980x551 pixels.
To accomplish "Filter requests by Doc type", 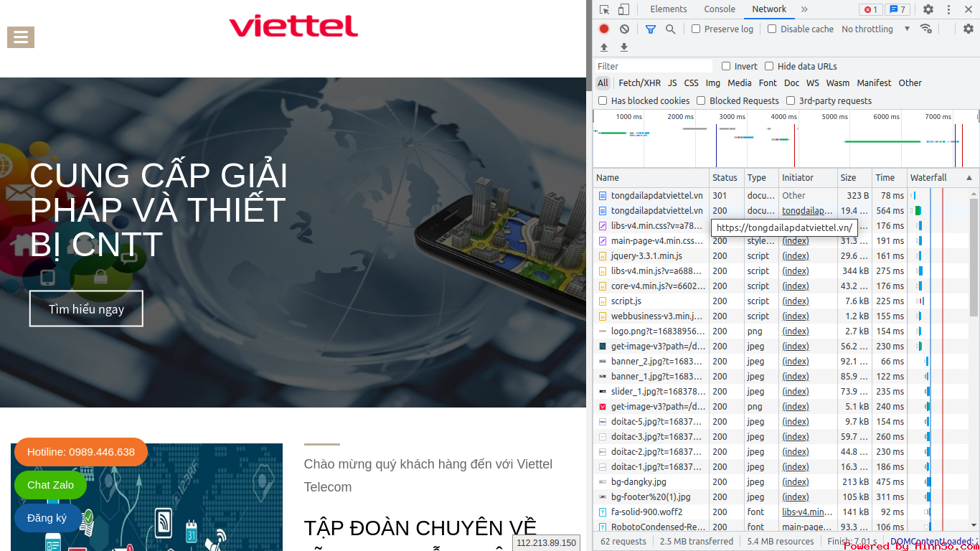I will [x=791, y=83].
